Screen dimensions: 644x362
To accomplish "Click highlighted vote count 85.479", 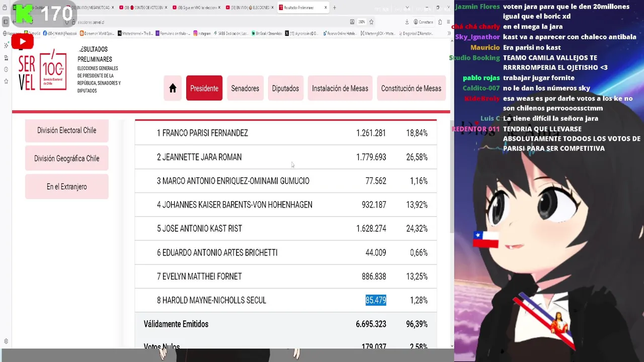I will click(x=376, y=301).
